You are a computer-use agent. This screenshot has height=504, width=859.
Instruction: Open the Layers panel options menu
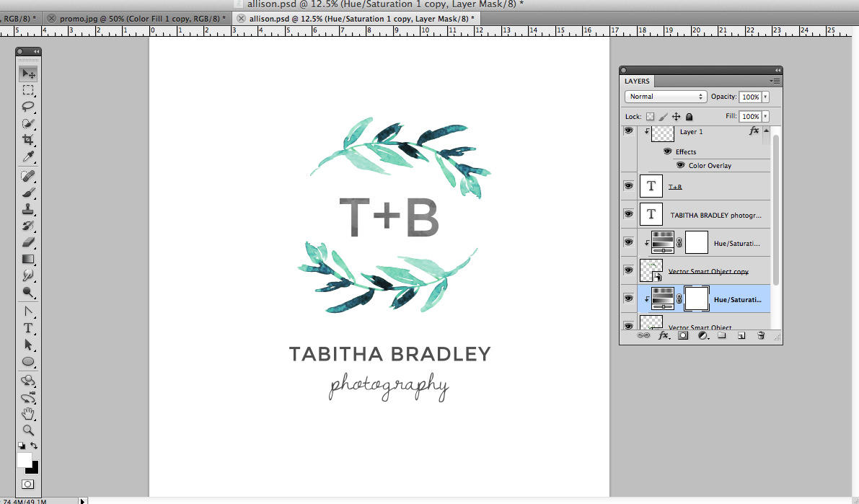[775, 81]
